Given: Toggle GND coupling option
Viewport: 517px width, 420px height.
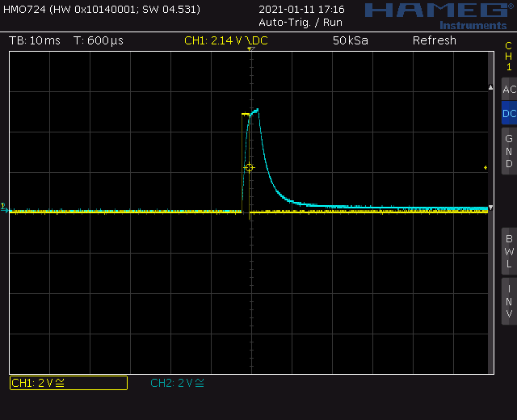Looking at the screenshot, I should pyautogui.click(x=509, y=151).
